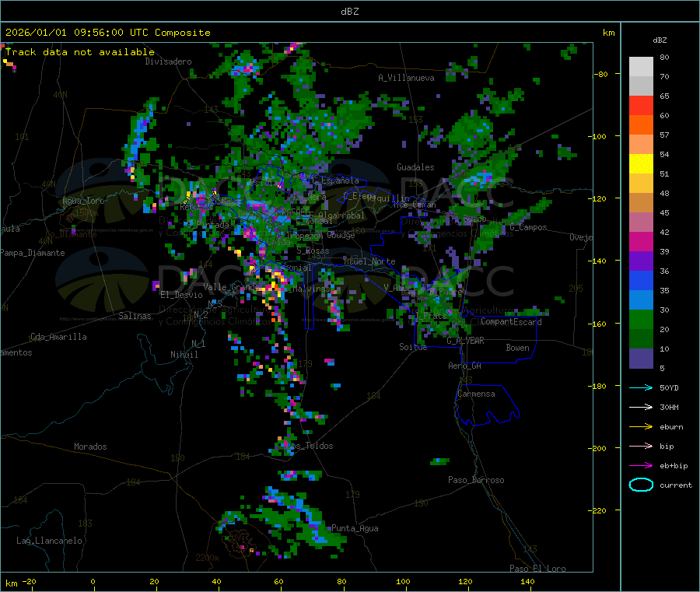Click the A_Villanueva map label
Viewport: 700px width, 592px height.
[406, 78]
